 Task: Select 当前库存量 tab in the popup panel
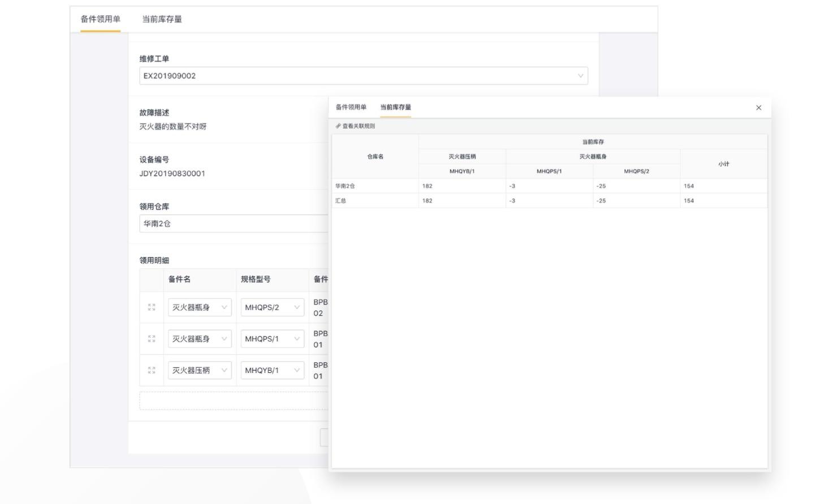(395, 107)
